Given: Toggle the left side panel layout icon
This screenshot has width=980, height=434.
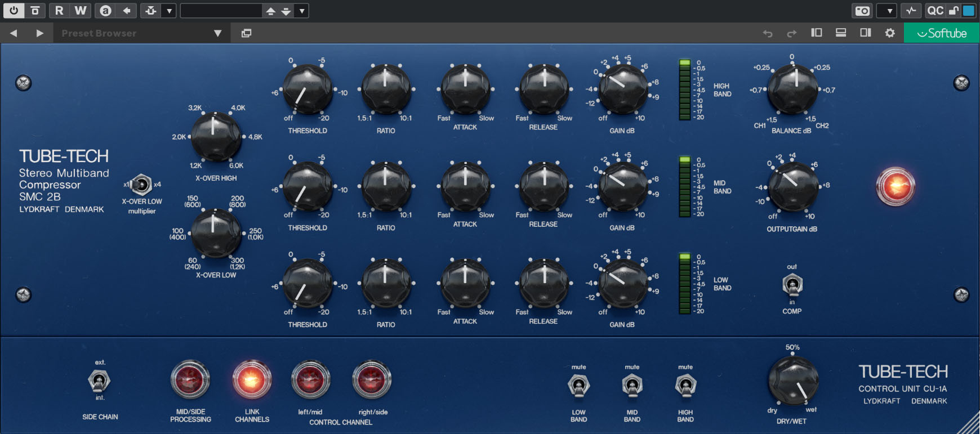Looking at the screenshot, I should tap(816, 33).
